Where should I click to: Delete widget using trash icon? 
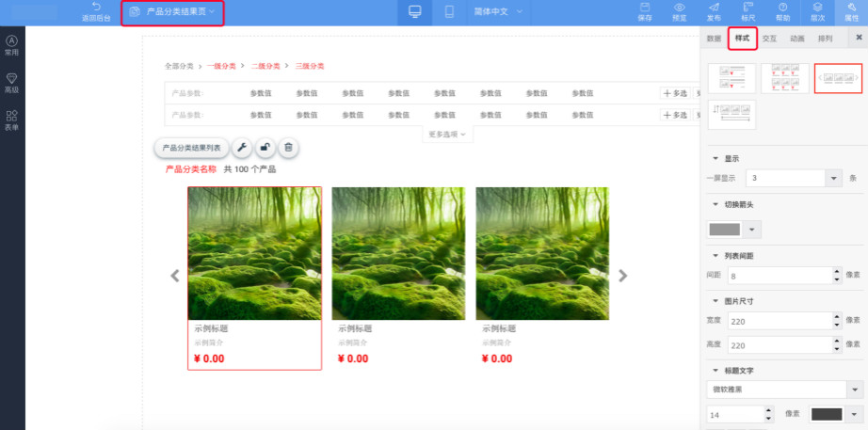pos(289,148)
